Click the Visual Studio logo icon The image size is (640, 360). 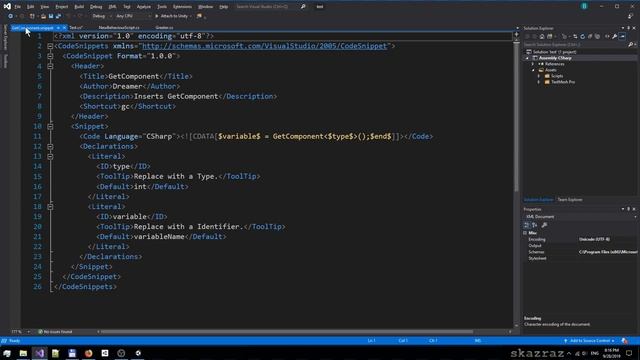pos(7,6)
